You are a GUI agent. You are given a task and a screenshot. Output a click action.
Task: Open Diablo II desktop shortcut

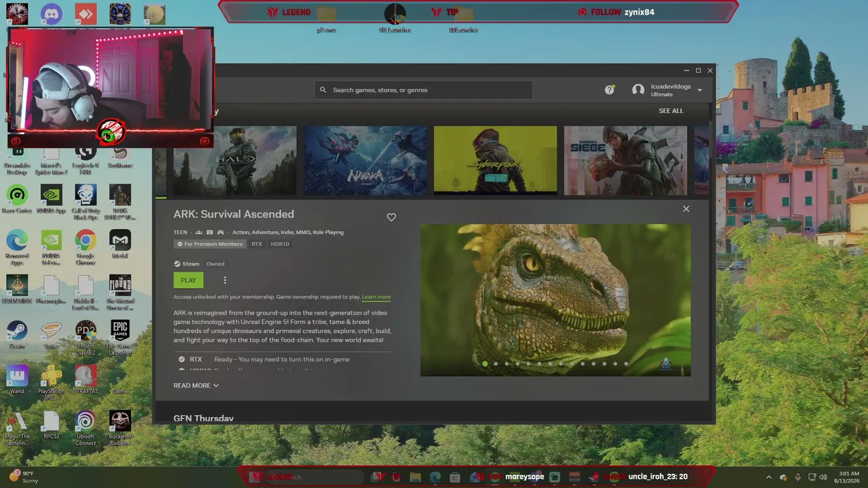(x=85, y=293)
